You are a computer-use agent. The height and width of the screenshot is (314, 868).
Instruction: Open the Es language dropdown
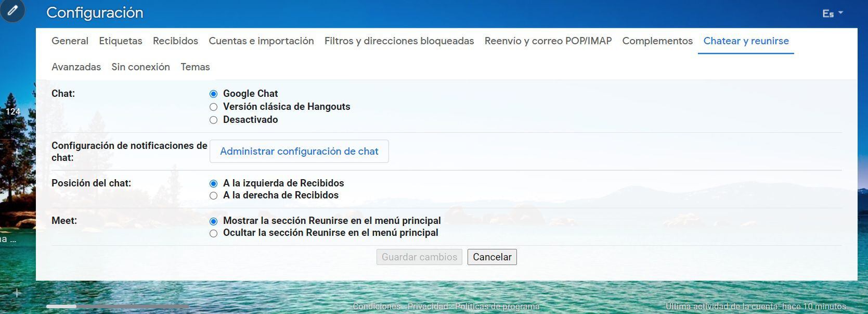tap(832, 14)
